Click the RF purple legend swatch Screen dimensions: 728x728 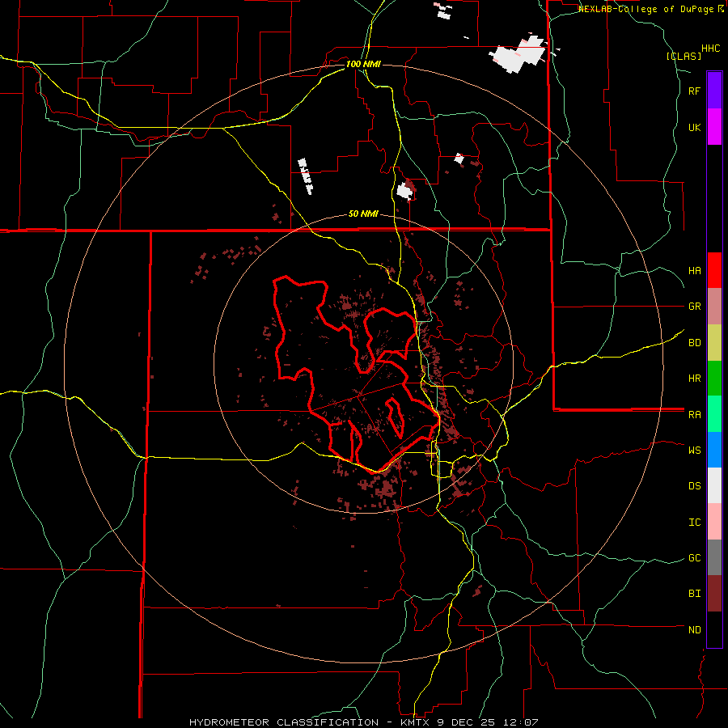tap(714, 91)
